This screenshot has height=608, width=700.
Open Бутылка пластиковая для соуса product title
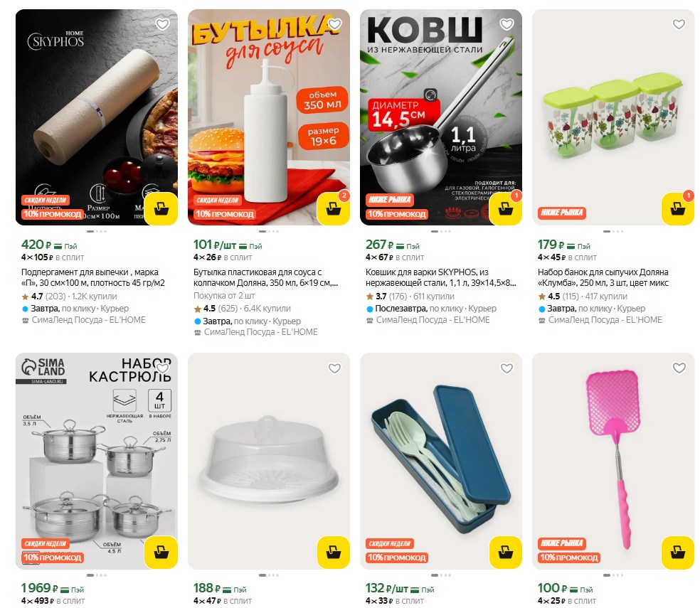click(x=265, y=277)
